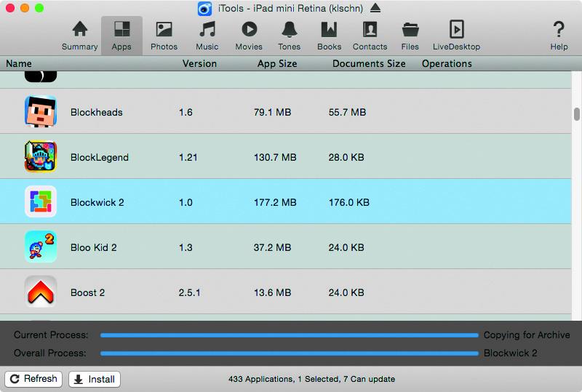Select the Blockheads row name
The width and height of the screenshot is (582, 392).
click(x=97, y=112)
